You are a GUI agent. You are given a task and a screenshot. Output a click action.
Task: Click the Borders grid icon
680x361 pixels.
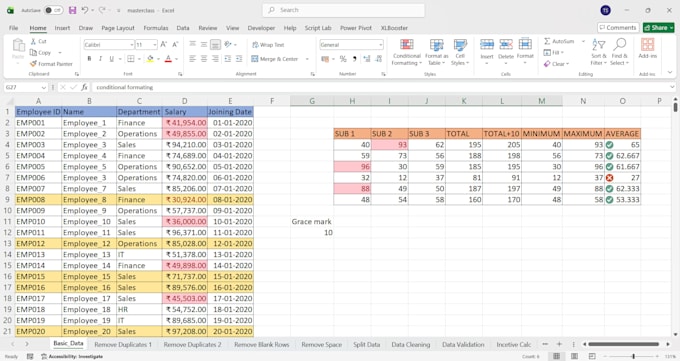[130, 59]
